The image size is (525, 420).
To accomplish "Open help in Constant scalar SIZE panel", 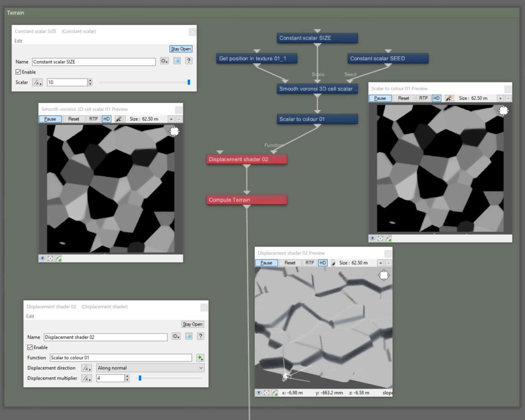I will [x=189, y=61].
